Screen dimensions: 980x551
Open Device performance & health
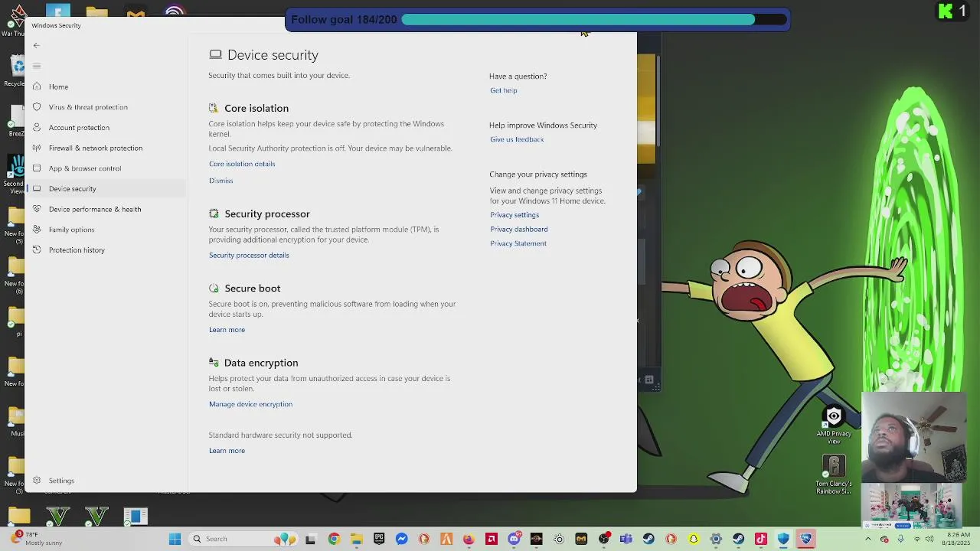[x=95, y=209]
